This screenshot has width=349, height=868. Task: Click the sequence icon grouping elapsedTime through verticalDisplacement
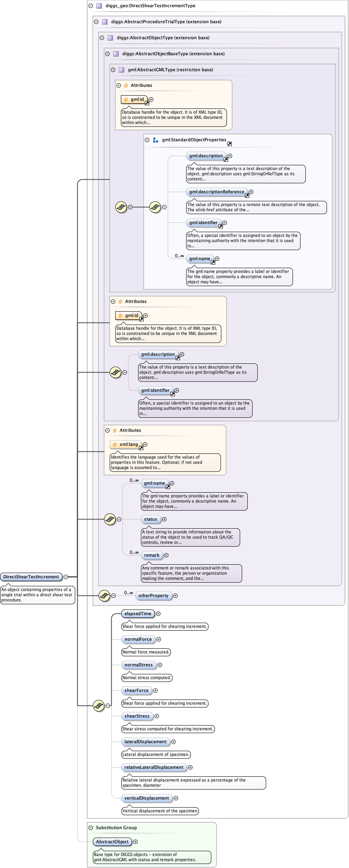coord(98,706)
